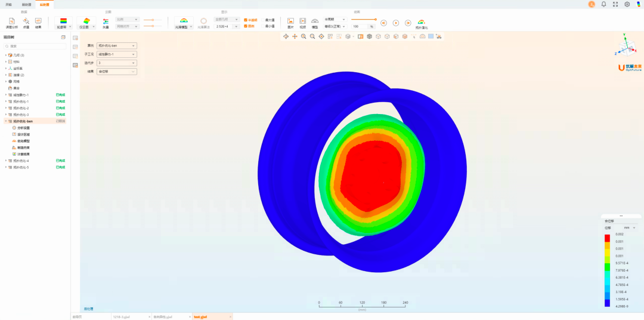Click the 矢量 vector display icon
Image resolution: width=644 pixels, height=320 pixels.
(x=106, y=22)
